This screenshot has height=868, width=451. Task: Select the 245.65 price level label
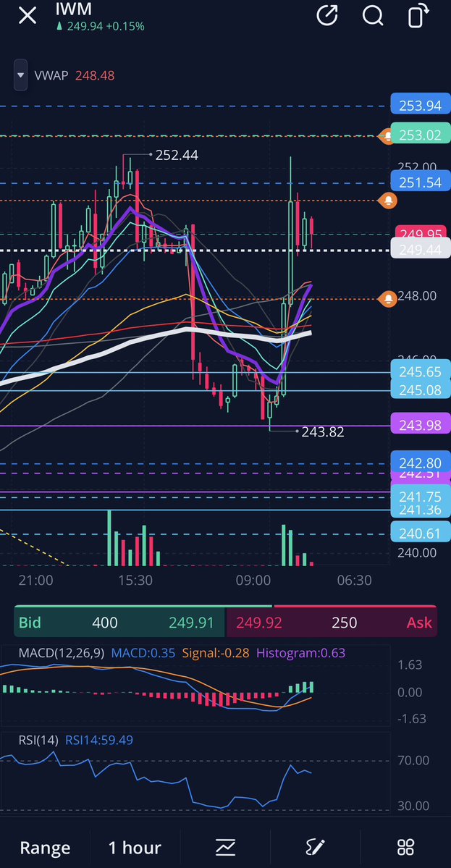point(420,370)
